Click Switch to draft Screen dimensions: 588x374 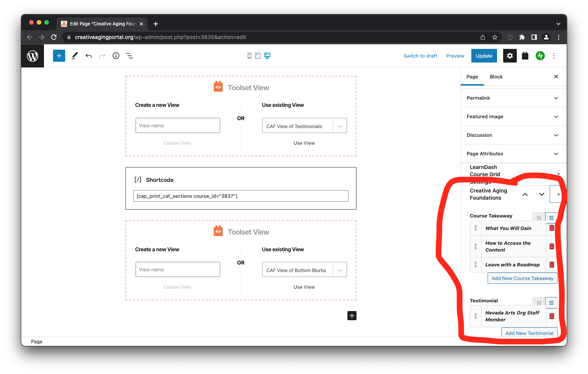(x=420, y=56)
